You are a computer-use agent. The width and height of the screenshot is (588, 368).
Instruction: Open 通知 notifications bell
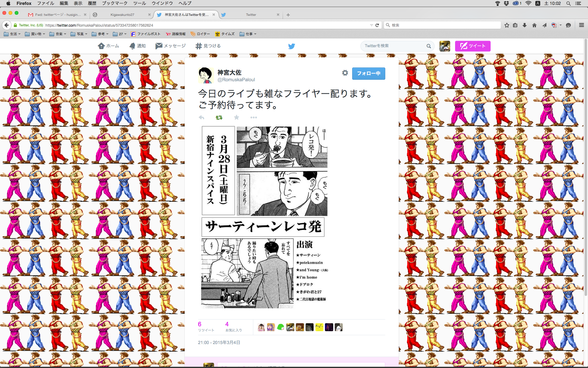[x=138, y=46]
